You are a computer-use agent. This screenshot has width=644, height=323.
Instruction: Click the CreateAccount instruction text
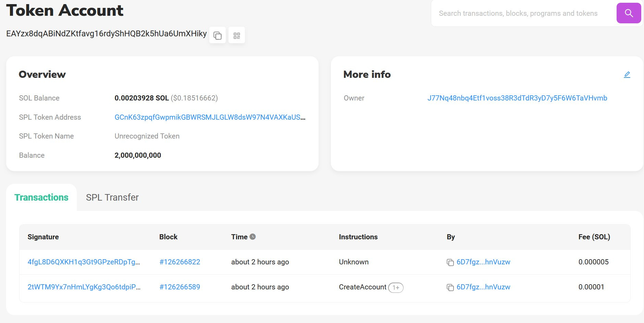363,287
